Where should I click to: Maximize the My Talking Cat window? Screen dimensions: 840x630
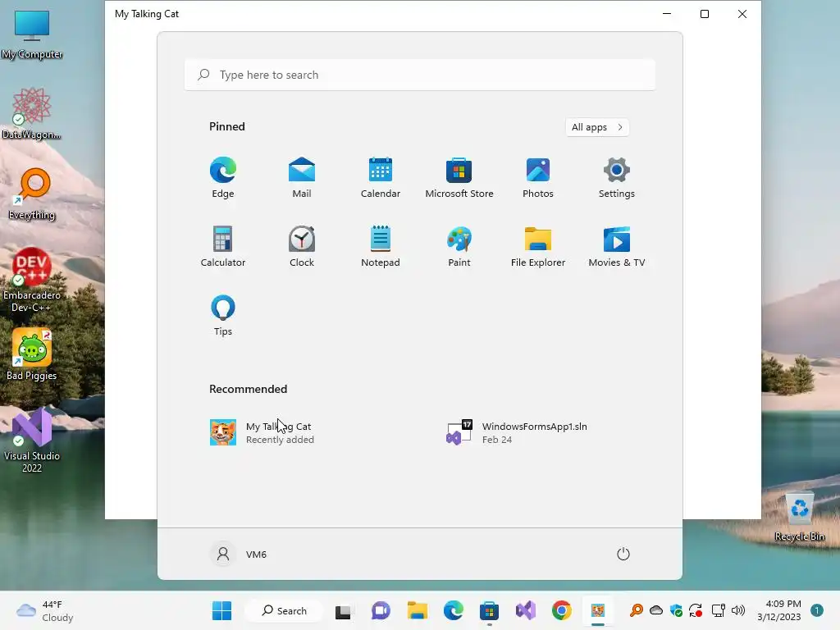pos(705,14)
